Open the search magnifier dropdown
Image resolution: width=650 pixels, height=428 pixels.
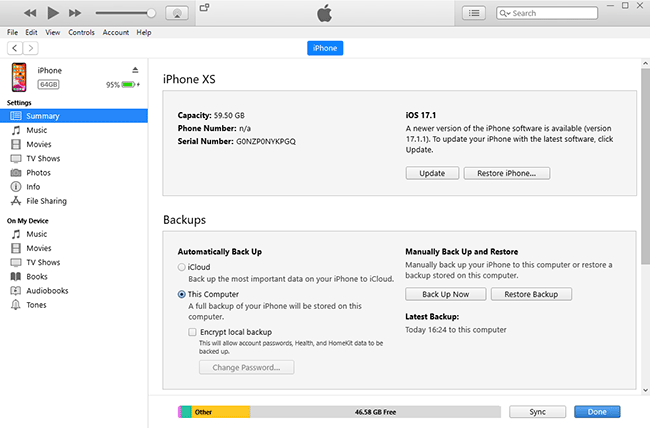click(504, 13)
